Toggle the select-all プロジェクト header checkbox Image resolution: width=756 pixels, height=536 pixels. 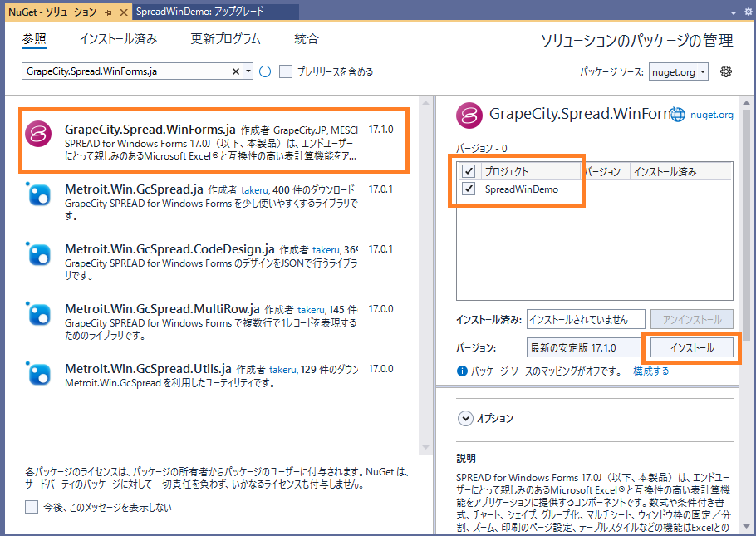[469, 171]
